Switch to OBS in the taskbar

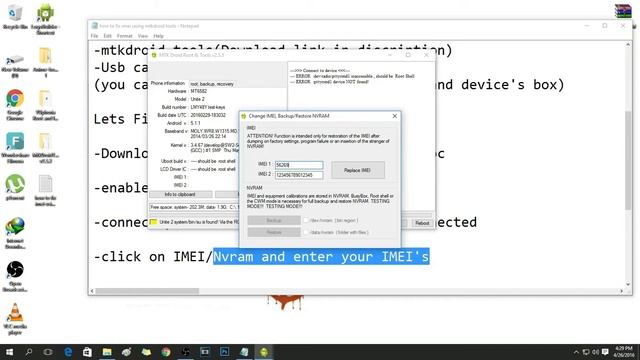point(185,352)
